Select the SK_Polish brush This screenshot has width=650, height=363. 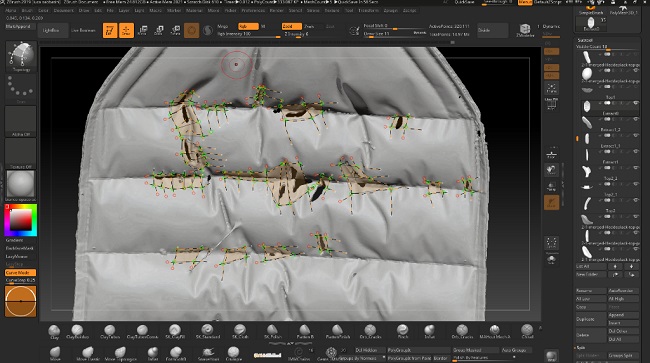pos(272,332)
